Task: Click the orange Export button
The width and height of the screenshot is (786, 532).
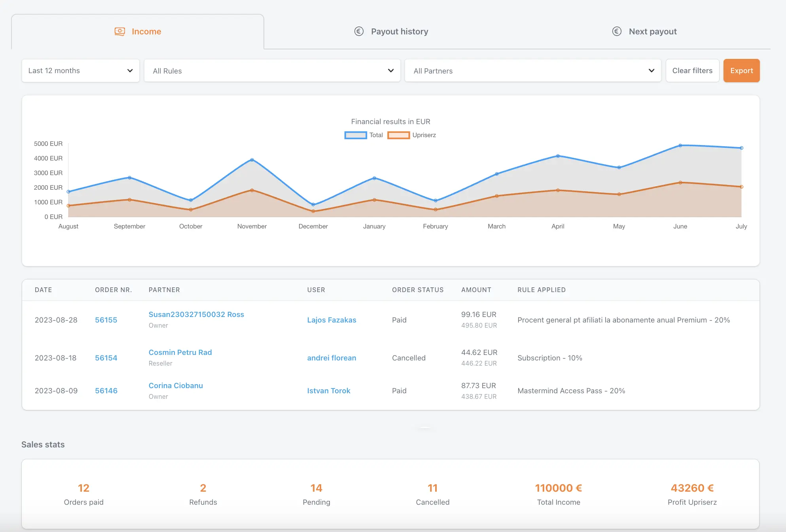Action: [x=741, y=71]
